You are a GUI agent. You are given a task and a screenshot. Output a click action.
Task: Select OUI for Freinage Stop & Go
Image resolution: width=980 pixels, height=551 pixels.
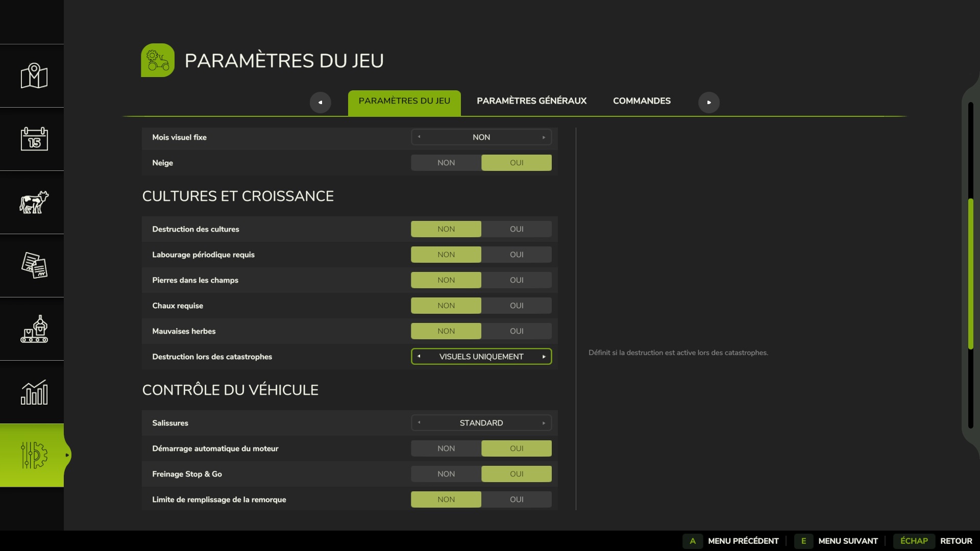click(517, 474)
